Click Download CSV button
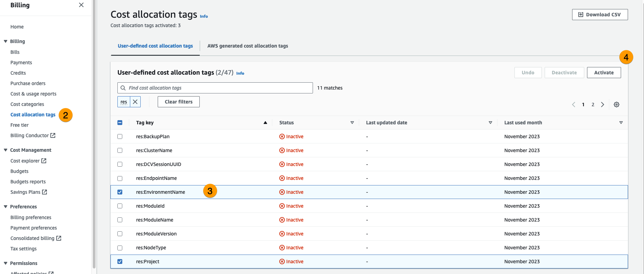 (600, 15)
